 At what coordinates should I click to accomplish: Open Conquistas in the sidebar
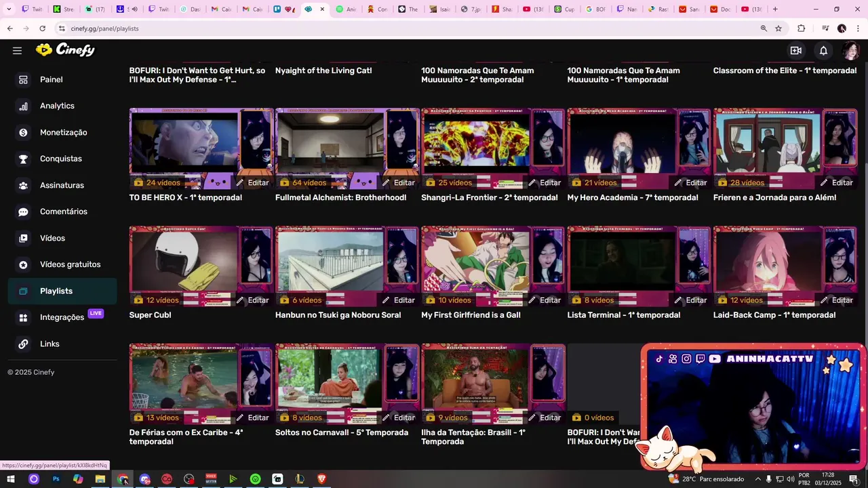point(62,159)
